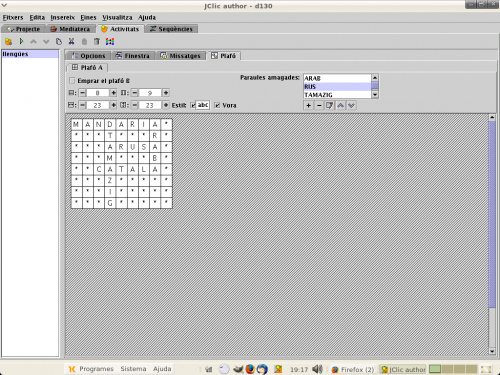The image size is (500, 375).
Task: Open the Visualitza menu
Action: pyautogui.click(x=117, y=17)
